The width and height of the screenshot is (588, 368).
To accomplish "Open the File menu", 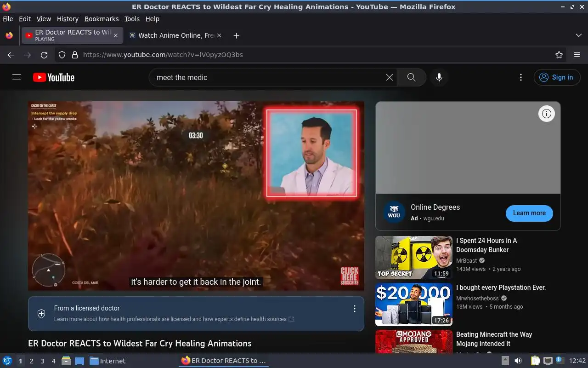I will coord(8,19).
